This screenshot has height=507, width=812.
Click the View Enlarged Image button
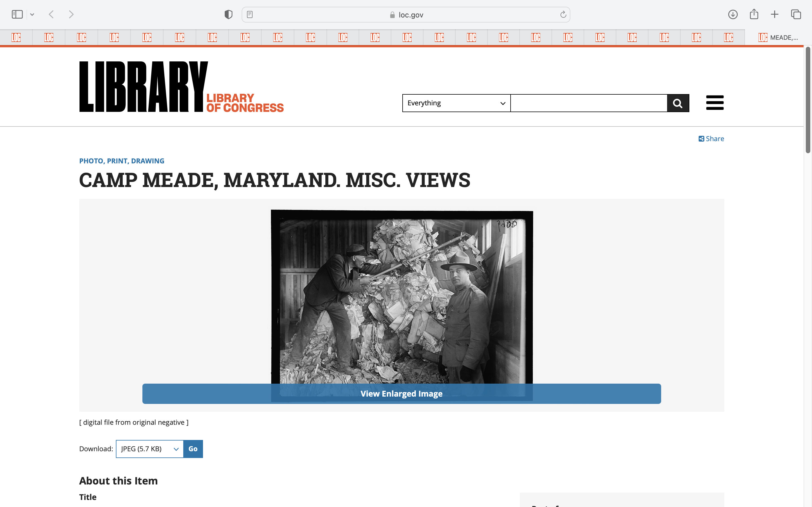pyautogui.click(x=401, y=393)
